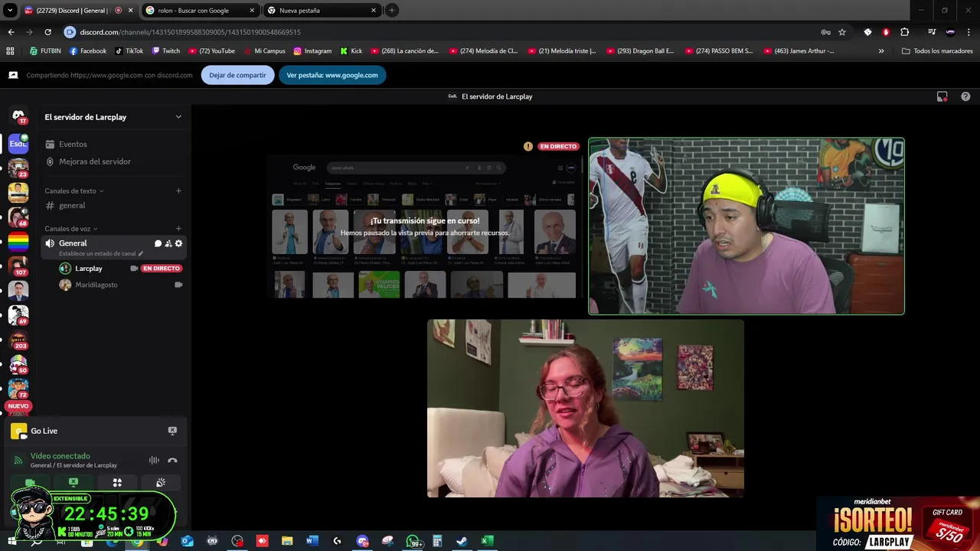Open soundboard button in voice panel
This screenshot has height=551, width=980.
tap(161, 483)
